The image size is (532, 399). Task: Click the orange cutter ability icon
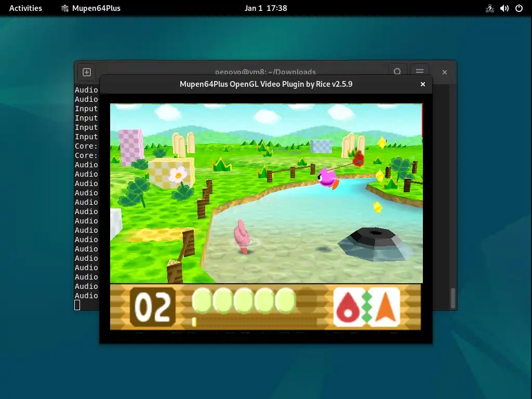tap(385, 307)
